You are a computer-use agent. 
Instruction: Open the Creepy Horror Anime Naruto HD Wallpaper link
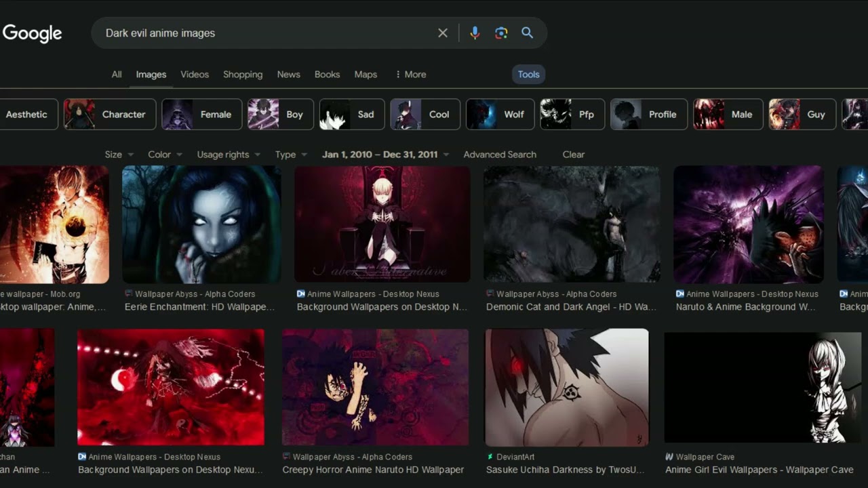pos(373,470)
